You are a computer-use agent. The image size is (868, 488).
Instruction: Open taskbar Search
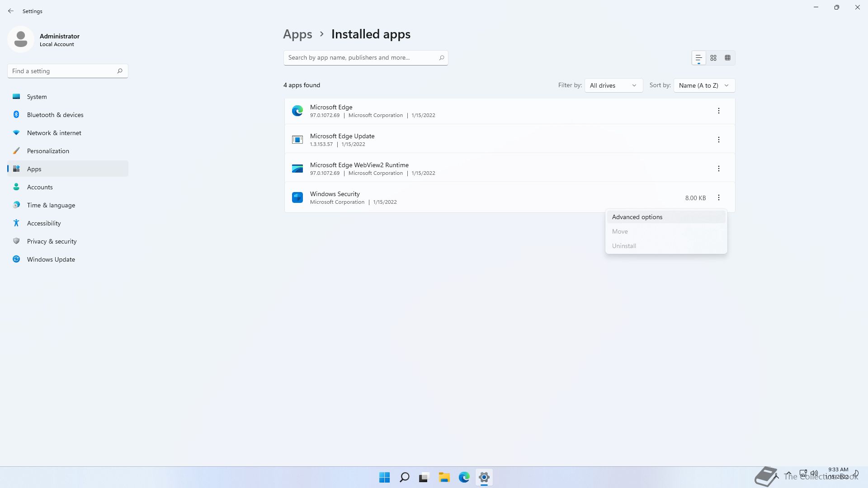(x=405, y=477)
